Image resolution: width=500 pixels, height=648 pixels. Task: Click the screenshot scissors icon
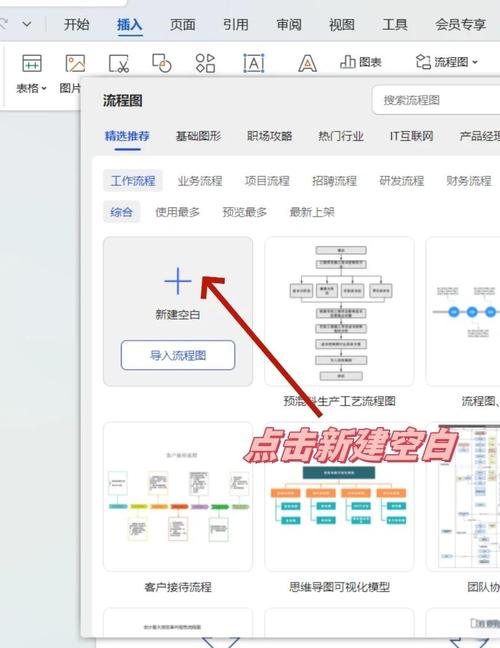click(119, 64)
